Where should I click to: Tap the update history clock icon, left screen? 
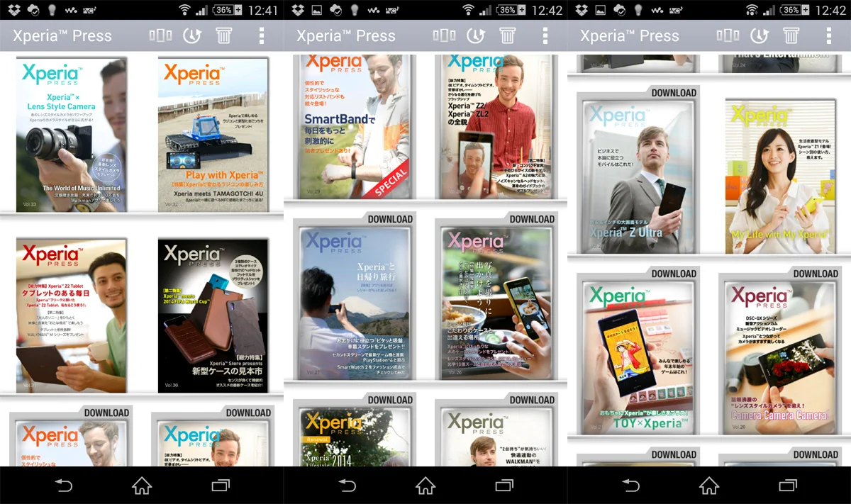(x=191, y=35)
